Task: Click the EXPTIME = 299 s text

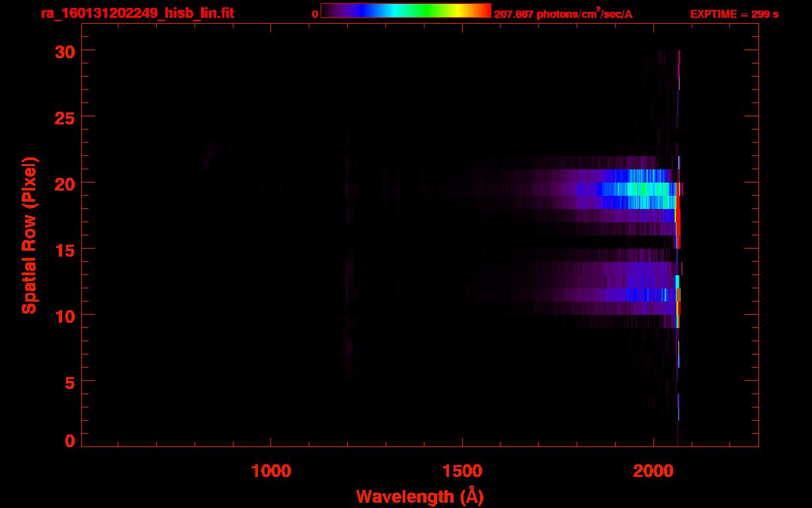Action: 734,14
